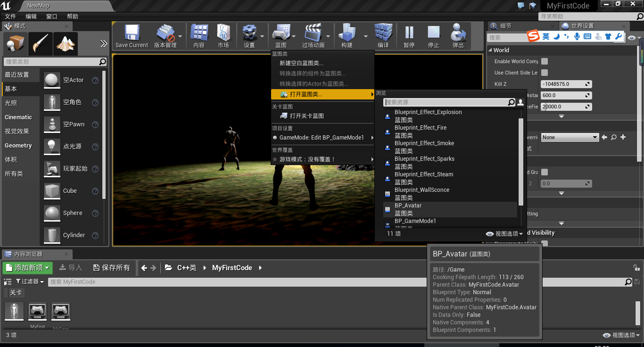
Task: Collapse the World section in settings
Action: click(490, 50)
